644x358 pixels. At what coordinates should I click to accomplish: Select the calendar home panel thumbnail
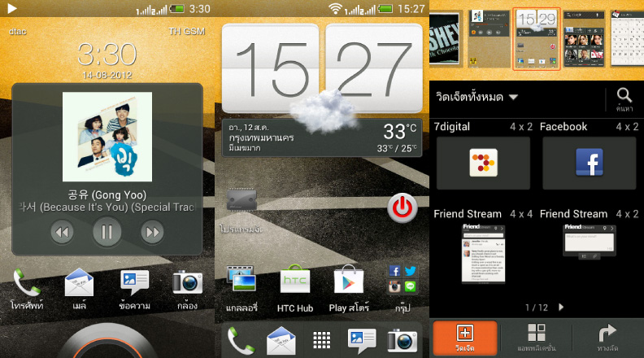click(x=627, y=38)
